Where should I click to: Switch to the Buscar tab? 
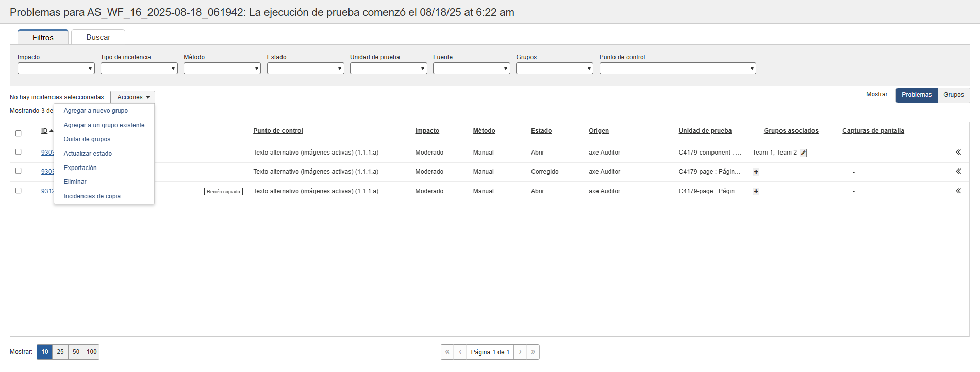click(x=98, y=37)
